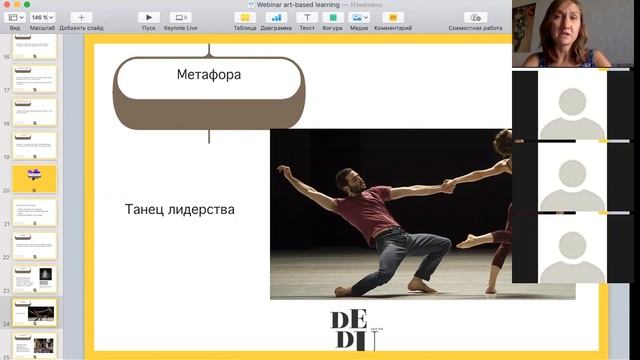Open the Keynote Live tool

[180, 18]
